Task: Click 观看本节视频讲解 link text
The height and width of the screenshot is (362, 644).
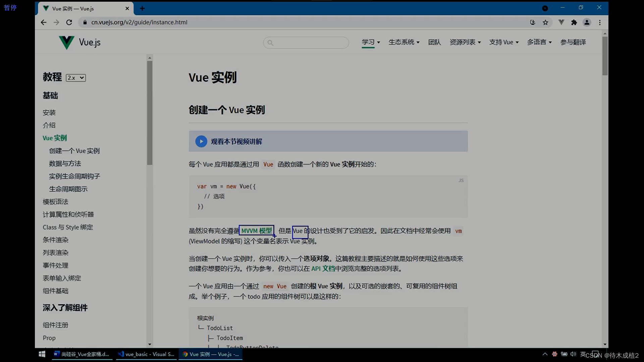Action: (236, 142)
